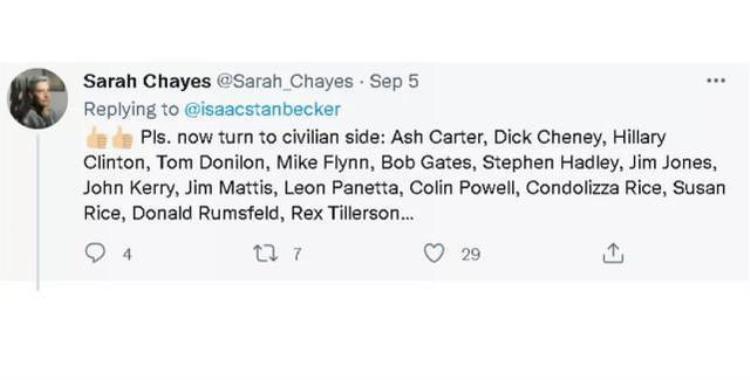Like the tweet with the heart icon
The width and height of the screenshot is (750, 380).
tap(434, 253)
